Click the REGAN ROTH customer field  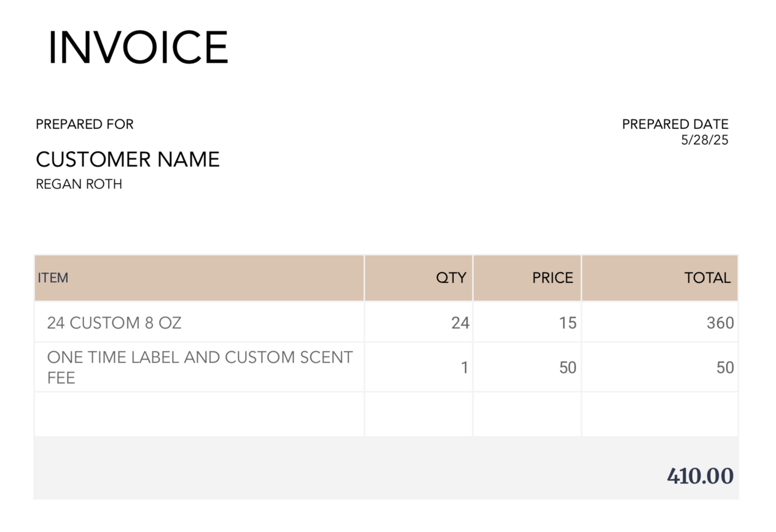tap(79, 184)
